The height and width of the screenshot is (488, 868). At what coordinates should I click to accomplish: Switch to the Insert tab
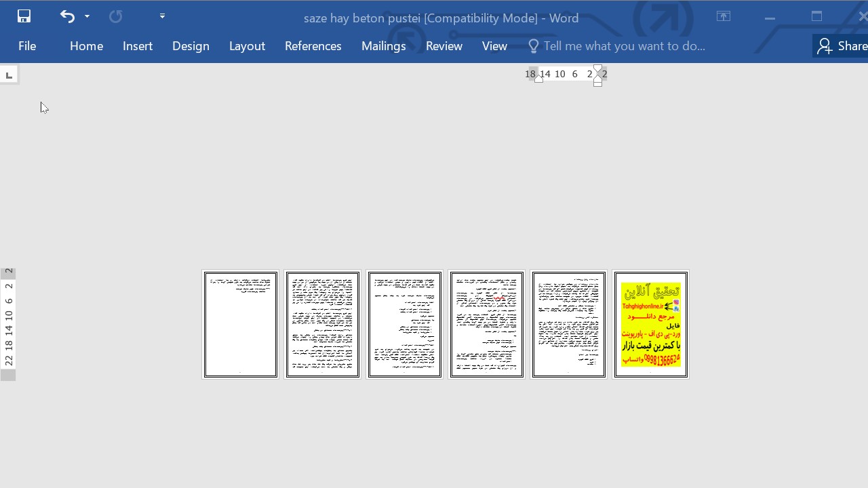click(138, 46)
